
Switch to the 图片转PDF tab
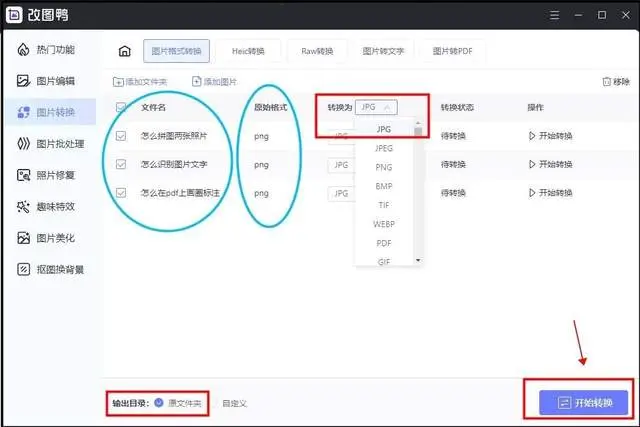[x=452, y=51]
